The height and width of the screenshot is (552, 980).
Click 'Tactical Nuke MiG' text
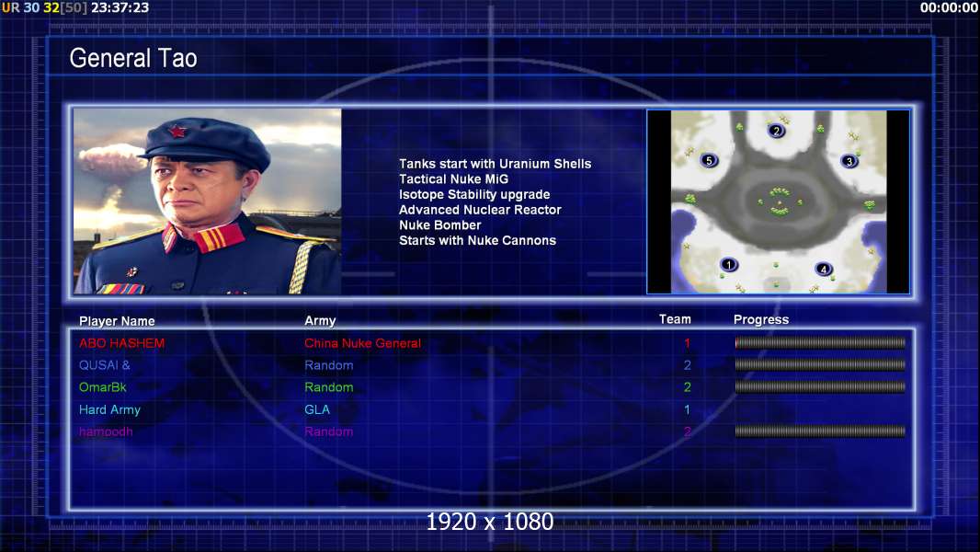tap(454, 178)
